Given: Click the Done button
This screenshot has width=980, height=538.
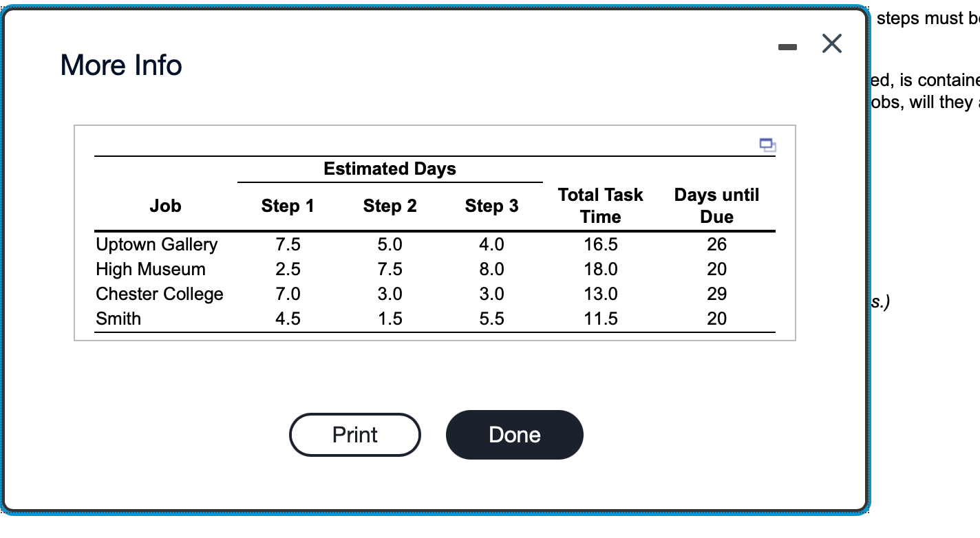Looking at the screenshot, I should [x=514, y=434].
